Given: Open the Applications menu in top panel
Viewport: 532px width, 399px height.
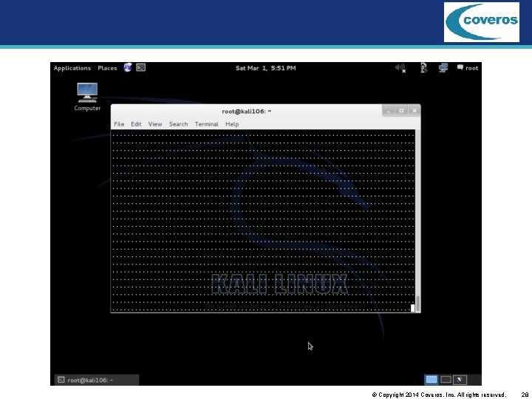Looking at the screenshot, I should tap(72, 68).
